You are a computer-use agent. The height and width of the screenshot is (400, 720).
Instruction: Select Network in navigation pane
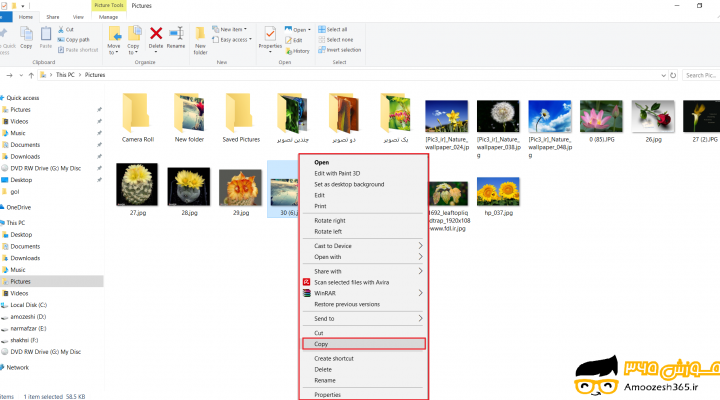pos(17,367)
